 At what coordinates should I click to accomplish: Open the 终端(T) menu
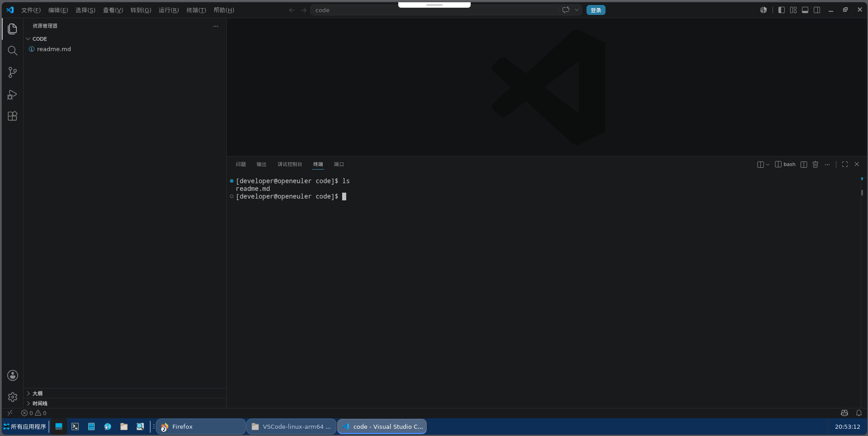click(x=196, y=10)
